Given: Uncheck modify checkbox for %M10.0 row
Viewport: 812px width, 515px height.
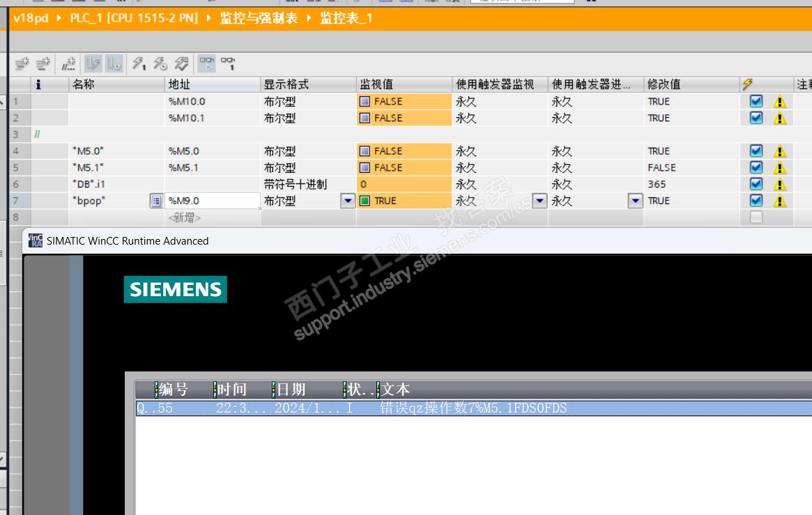Looking at the screenshot, I should (756, 102).
